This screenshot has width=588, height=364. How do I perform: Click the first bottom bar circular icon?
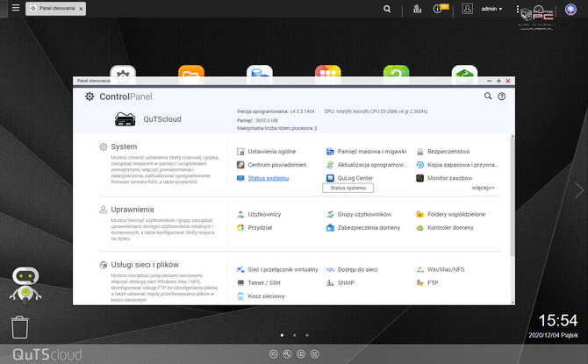tap(273, 353)
